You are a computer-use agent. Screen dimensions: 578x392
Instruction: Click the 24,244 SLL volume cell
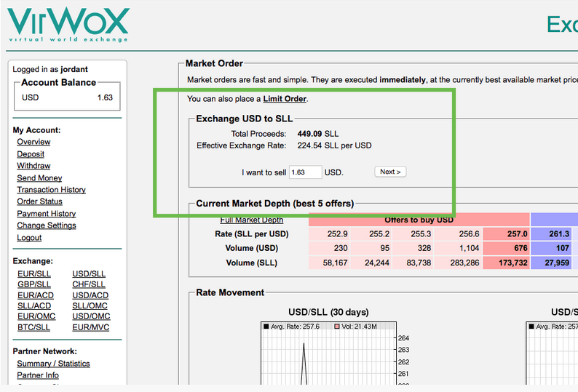[371, 263]
